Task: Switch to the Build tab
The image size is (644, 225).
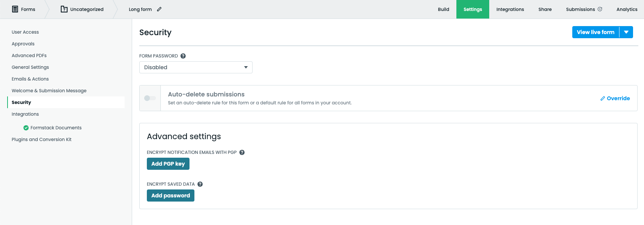Action: (443, 9)
